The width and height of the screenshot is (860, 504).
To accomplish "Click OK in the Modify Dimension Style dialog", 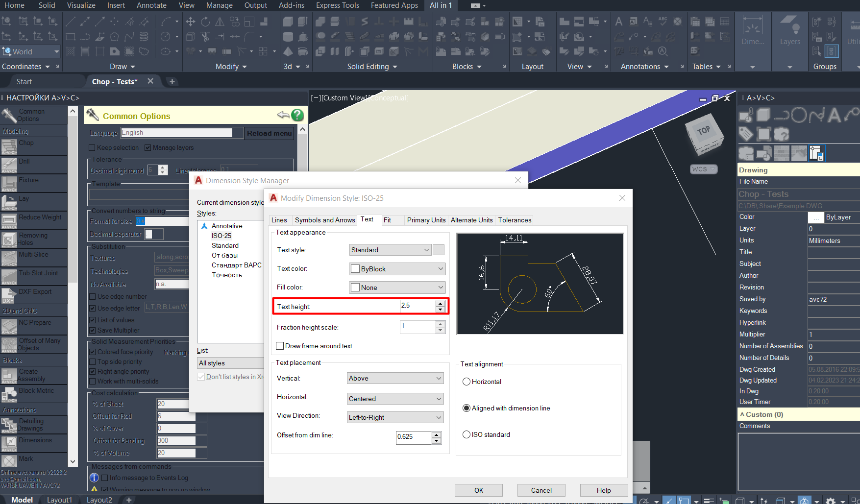I will 478,490.
